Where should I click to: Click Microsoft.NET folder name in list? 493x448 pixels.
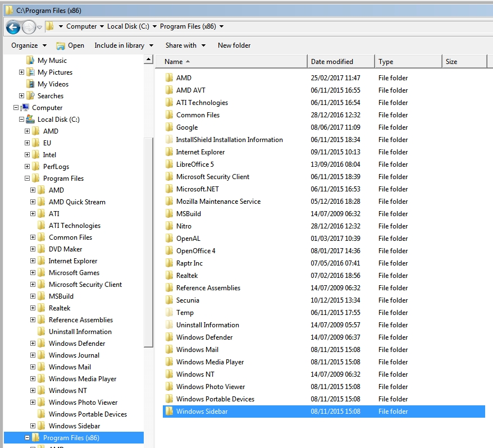coord(198,189)
